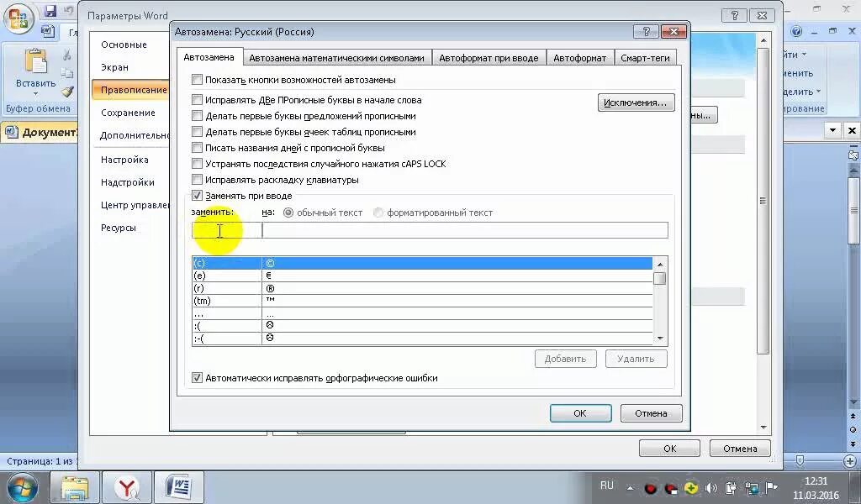
Task: Open the round Office button menu
Action: tap(19, 18)
